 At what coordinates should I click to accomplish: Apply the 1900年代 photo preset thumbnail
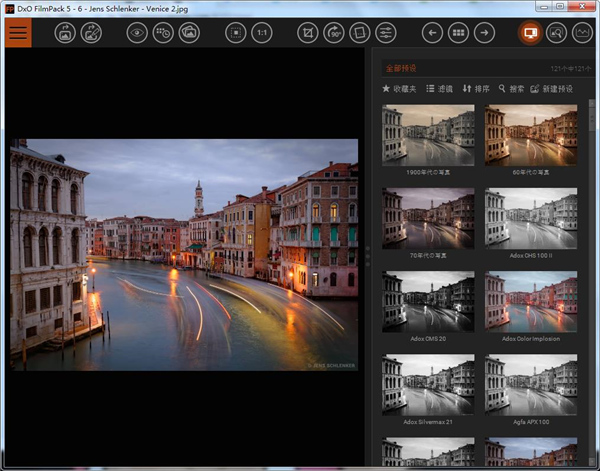[x=428, y=135]
